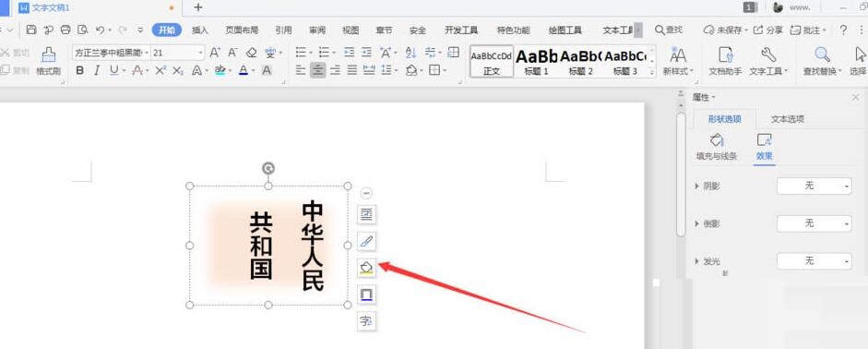868x349 pixels.
Task: Clear formatting with the eraser icon
Action: point(251,53)
